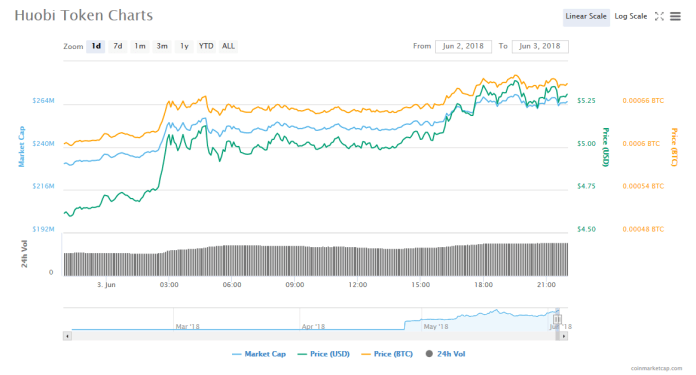The image size is (696, 375).
Task: Click Apr '18 in navigator timeline
Action: (x=313, y=327)
